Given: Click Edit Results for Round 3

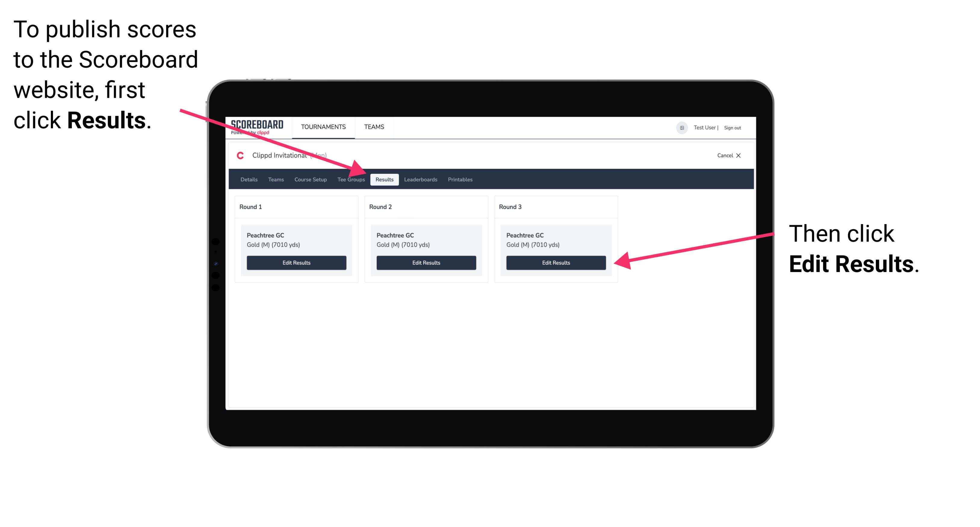Looking at the screenshot, I should 555,263.
